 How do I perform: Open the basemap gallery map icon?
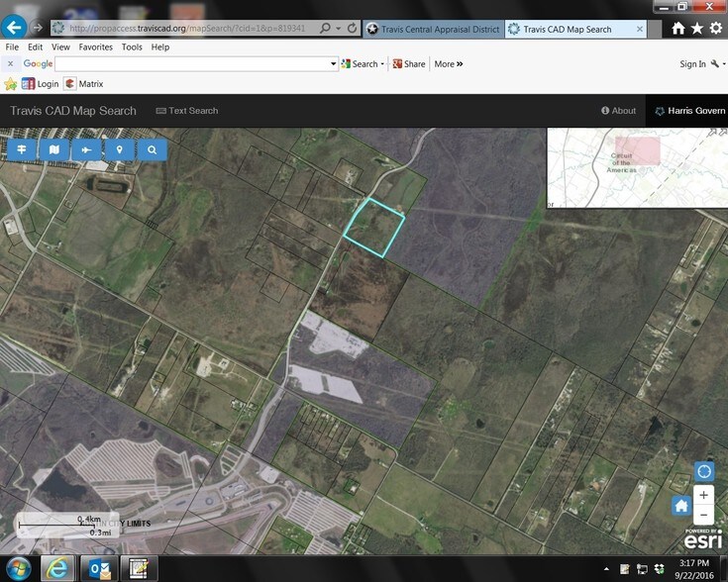(x=53, y=149)
